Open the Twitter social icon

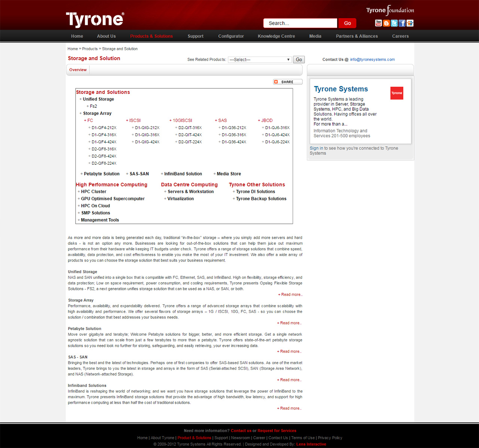click(394, 23)
